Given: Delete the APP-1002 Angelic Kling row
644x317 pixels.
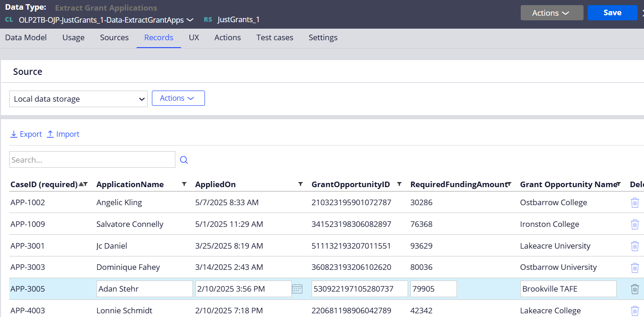Looking at the screenshot, I should pos(635,202).
